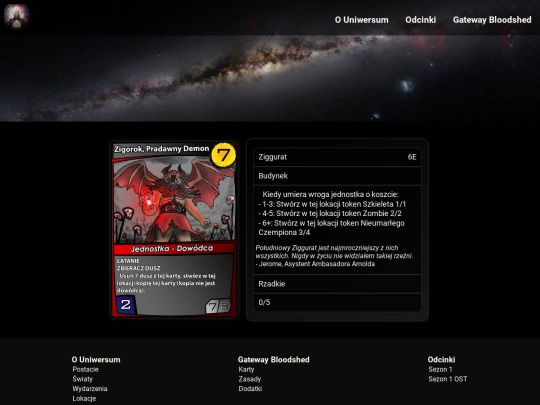The image size is (540, 405).
Task: Open the Gateway Bloodshed footer heading
Action: pyautogui.click(x=273, y=360)
